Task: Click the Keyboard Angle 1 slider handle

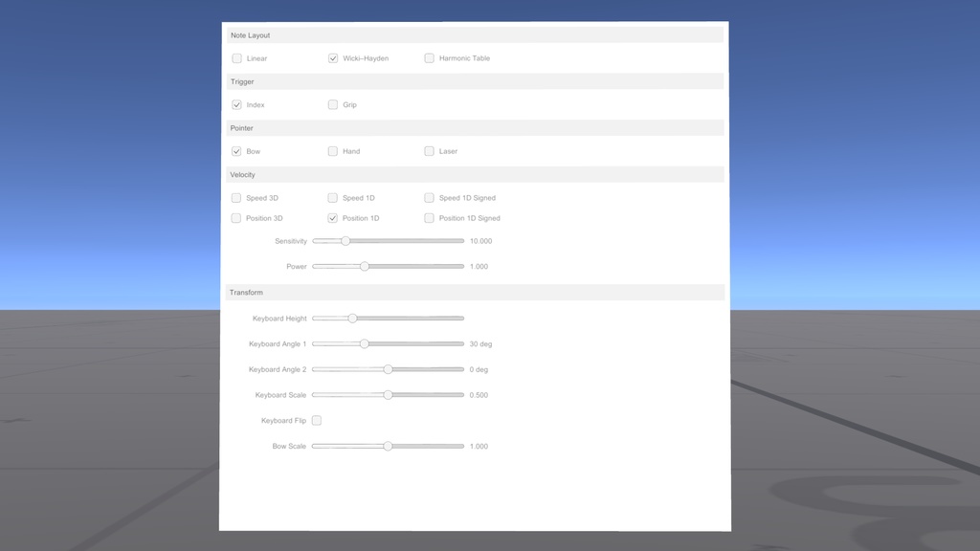Action: tap(365, 344)
